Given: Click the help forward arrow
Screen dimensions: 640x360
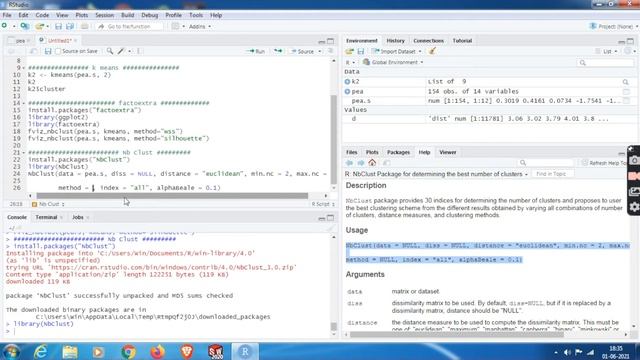Looking at the screenshot, I should coord(361,163).
